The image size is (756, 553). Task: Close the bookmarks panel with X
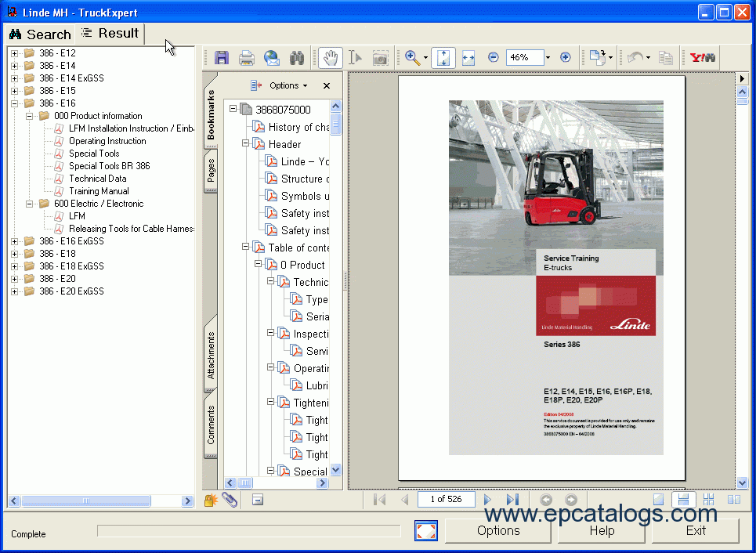click(327, 86)
